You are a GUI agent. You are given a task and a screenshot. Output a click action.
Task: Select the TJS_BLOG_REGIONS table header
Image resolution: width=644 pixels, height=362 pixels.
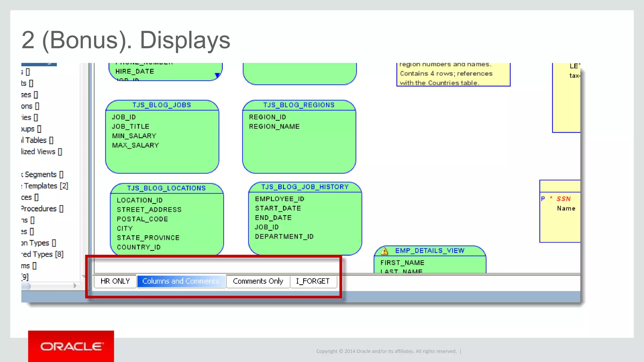299,105
